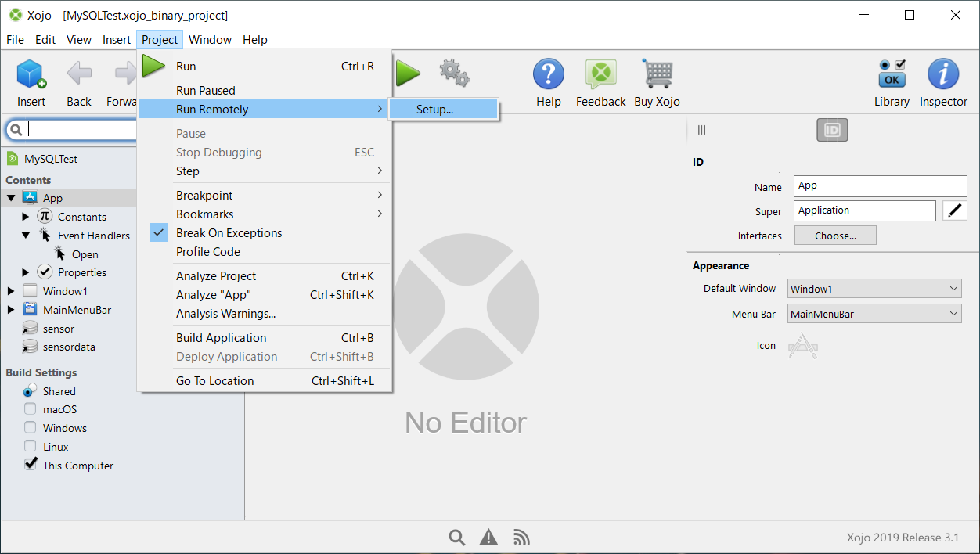This screenshot has height=554, width=980.
Task: Select the ID inspector tab icon
Action: pos(832,131)
